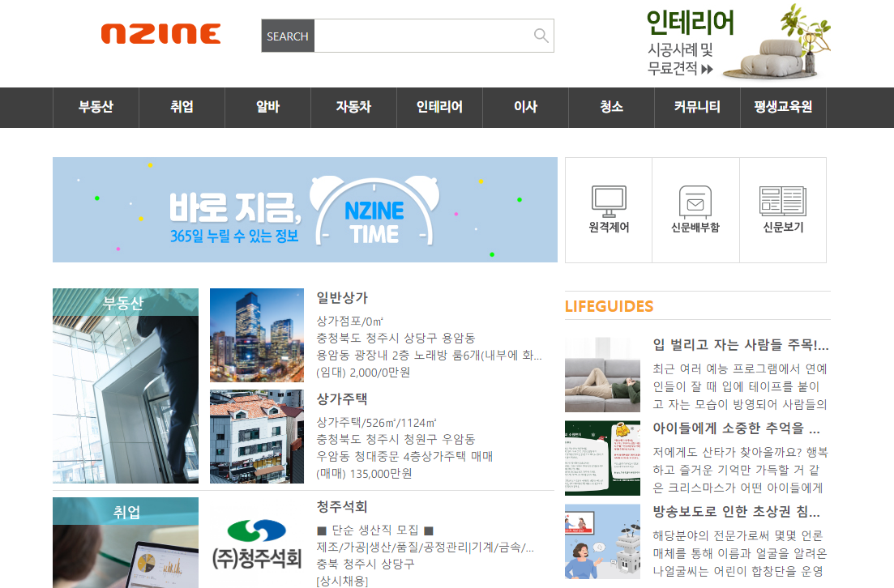894x588 pixels.
Task: Open the 부동산 section header with stairway image
Action: [x=125, y=386]
